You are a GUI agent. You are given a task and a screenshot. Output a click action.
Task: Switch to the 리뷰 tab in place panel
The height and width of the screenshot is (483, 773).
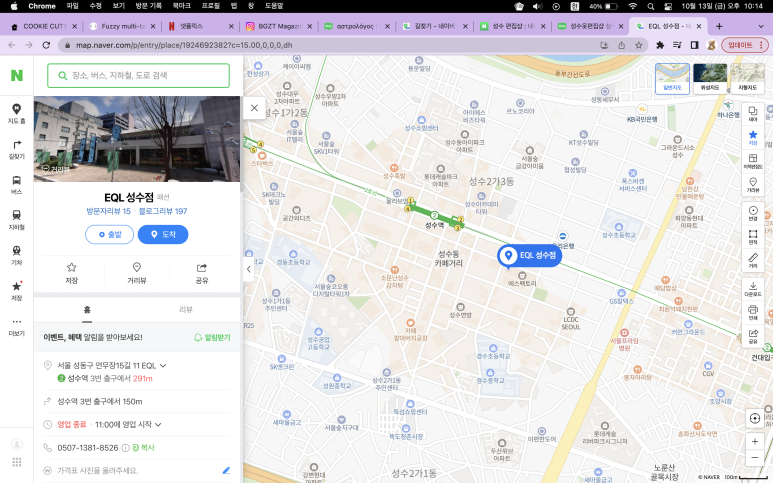(x=186, y=310)
